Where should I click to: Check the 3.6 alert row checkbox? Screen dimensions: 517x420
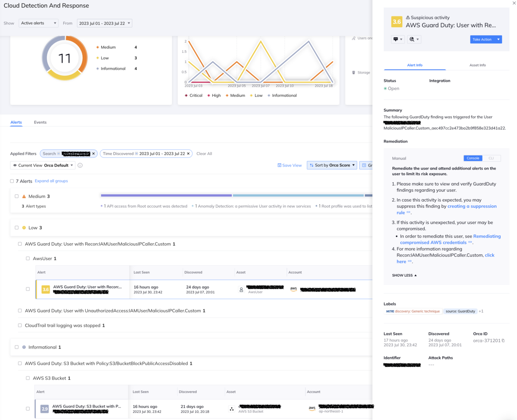(28, 289)
